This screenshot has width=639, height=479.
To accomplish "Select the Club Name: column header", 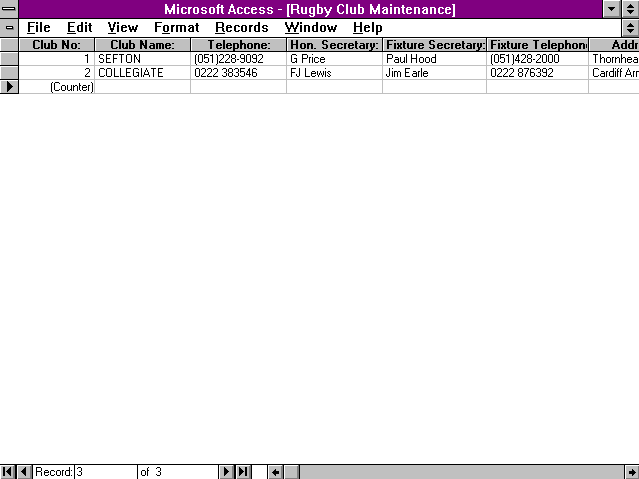I will (142, 45).
